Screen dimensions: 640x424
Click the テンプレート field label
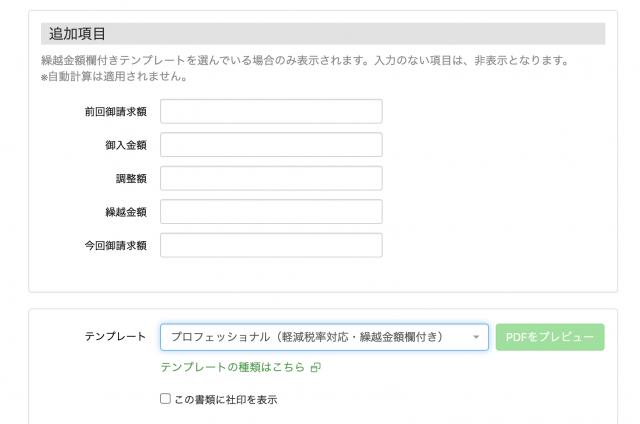[115, 337]
